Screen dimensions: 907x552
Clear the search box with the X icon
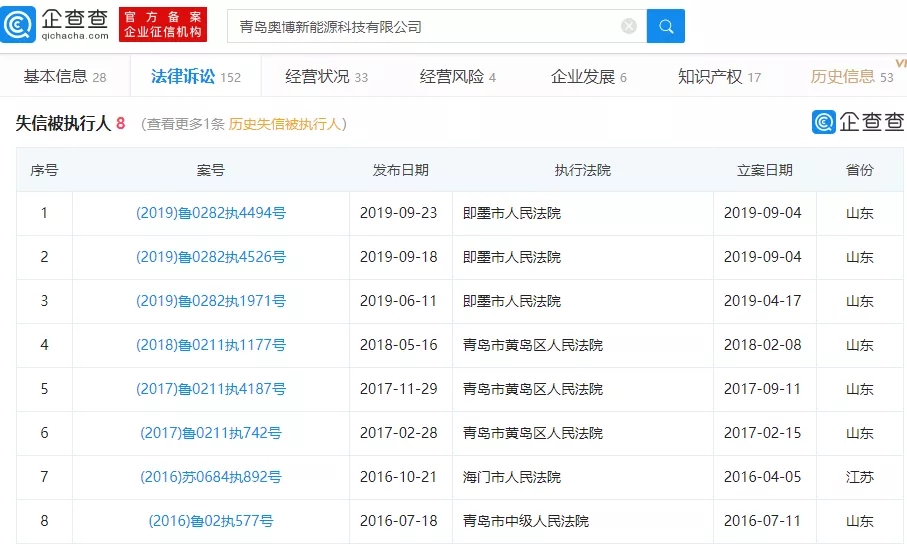629,26
